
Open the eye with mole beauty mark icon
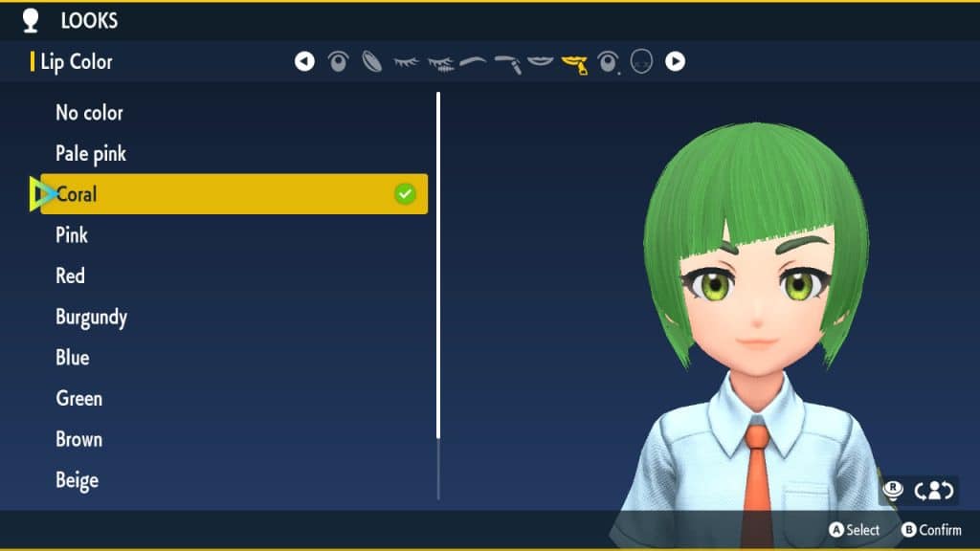608,62
